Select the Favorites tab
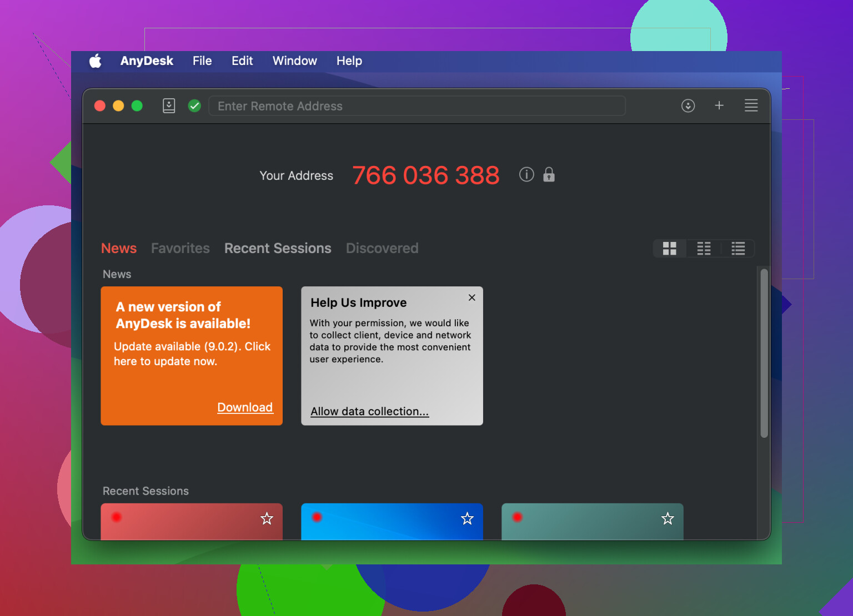 [x=180, y=248]
